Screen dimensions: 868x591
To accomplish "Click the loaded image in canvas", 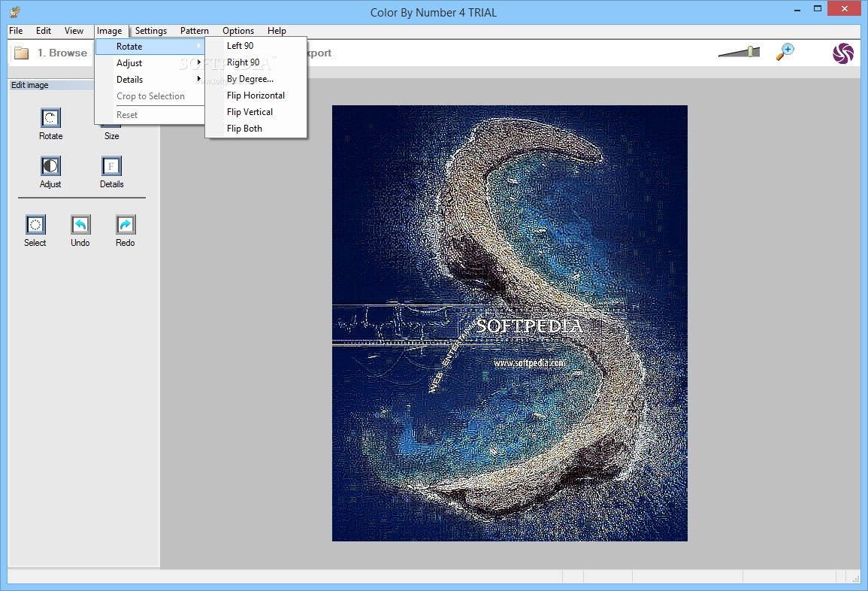I will point(510,323).
